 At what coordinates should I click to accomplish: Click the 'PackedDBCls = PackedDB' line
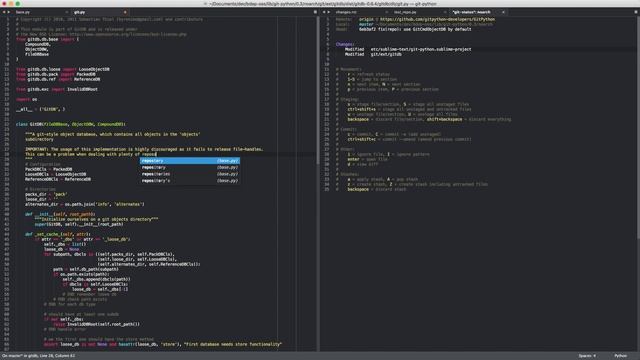(49, 169)
